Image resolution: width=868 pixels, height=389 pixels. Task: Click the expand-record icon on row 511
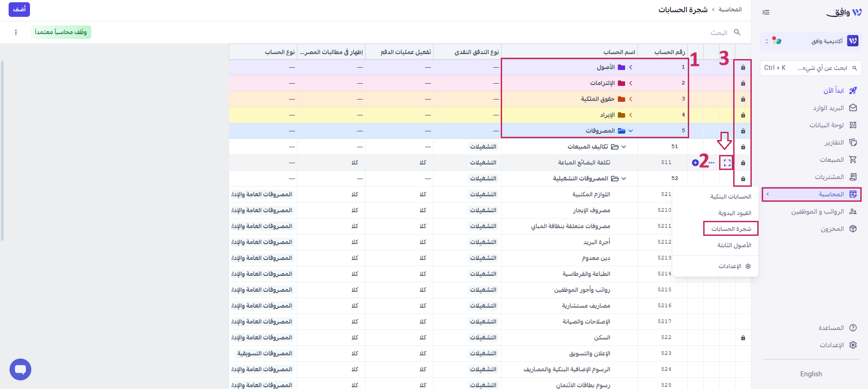pos(727,163)
